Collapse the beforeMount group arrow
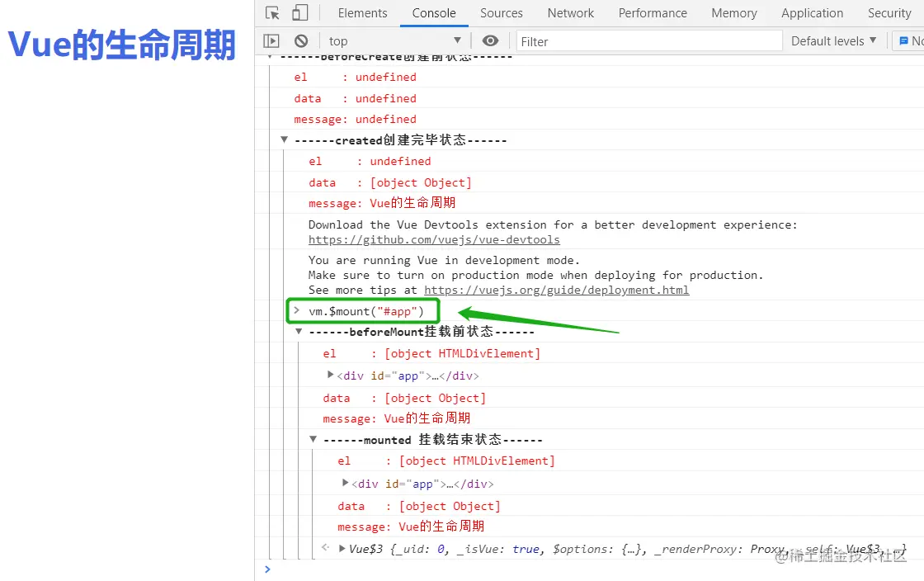The height and width of the screenshot is (581, 924). tap(299, 331)
